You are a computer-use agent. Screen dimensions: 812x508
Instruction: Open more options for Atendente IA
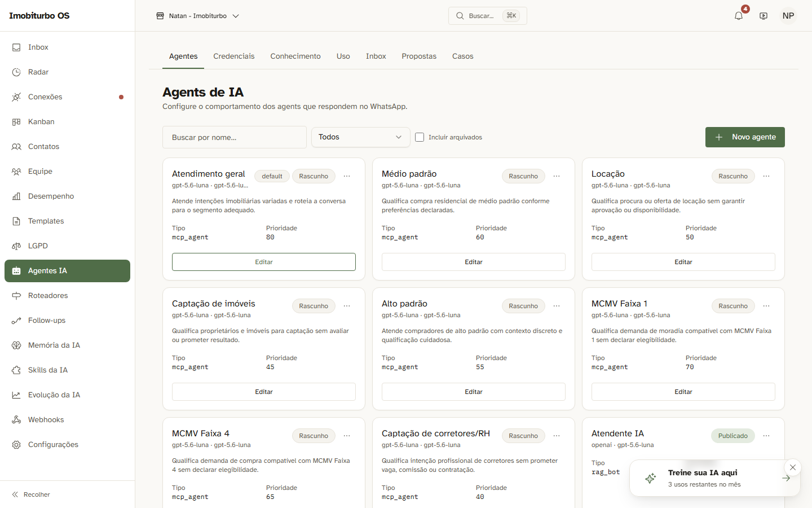tap(766, 436)
